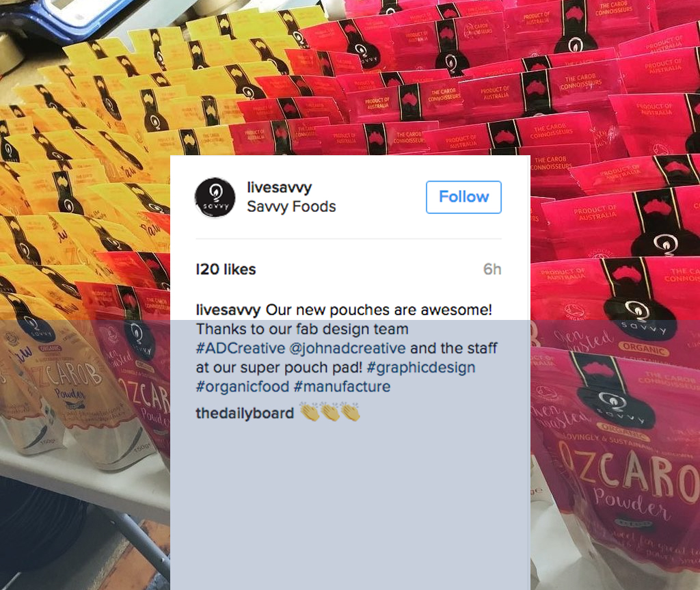This screenshot has height=590, width=700.
Task: Open the 6h post timestamp
Action: [x=492, y=269]
